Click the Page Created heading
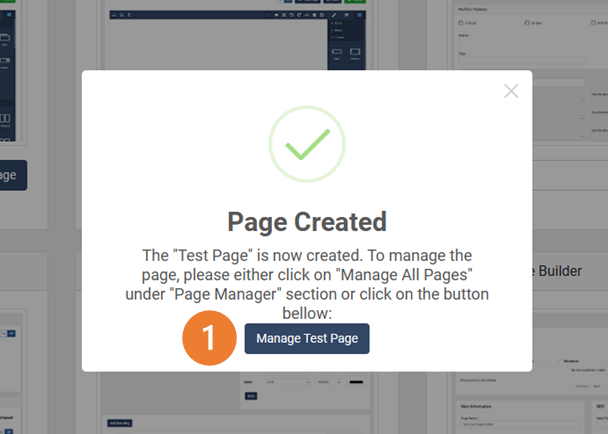608x434 pixels. (x=307, y=221)
